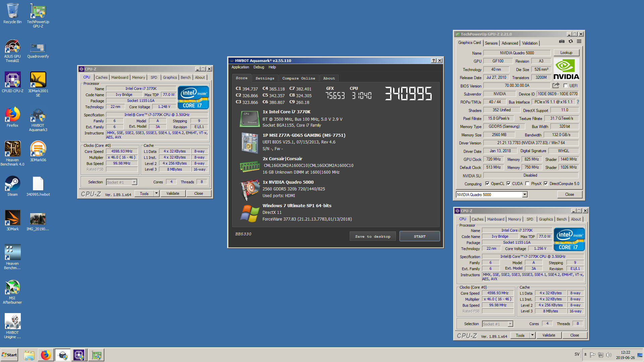Open the Application menu in Aquamark

point(240,67)
